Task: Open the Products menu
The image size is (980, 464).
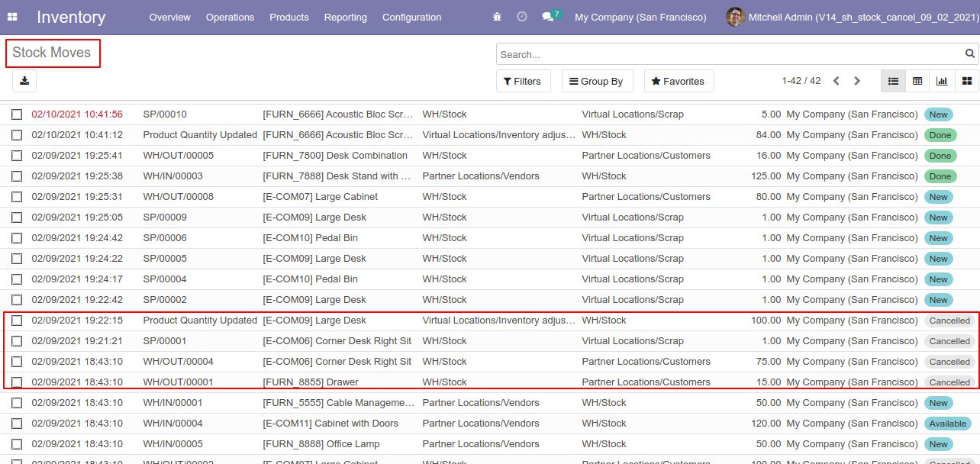Action: 289,17
